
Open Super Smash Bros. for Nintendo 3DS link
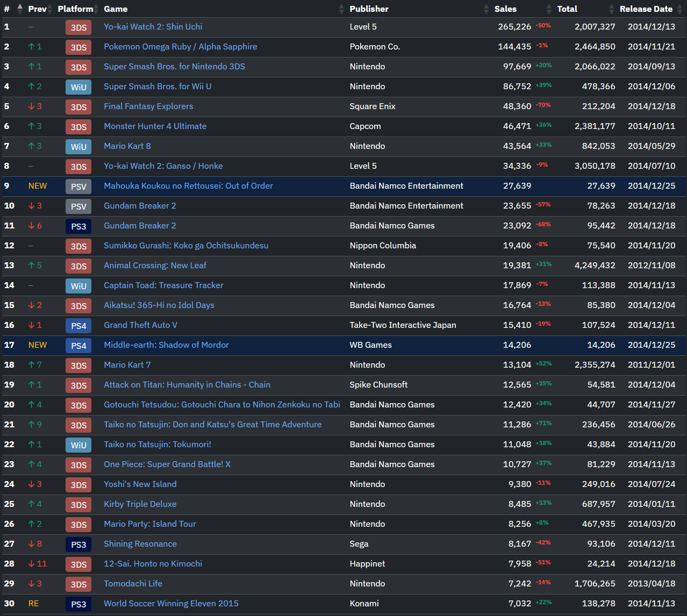point(174,66)
